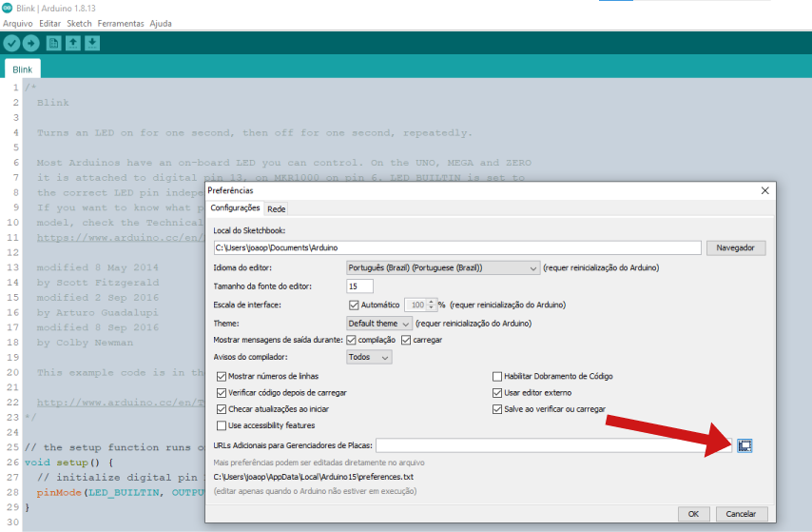The width and height of the screenshot is (812, 532).
Task: Toggle the compilação output checkbox
Action: (351, 340)
